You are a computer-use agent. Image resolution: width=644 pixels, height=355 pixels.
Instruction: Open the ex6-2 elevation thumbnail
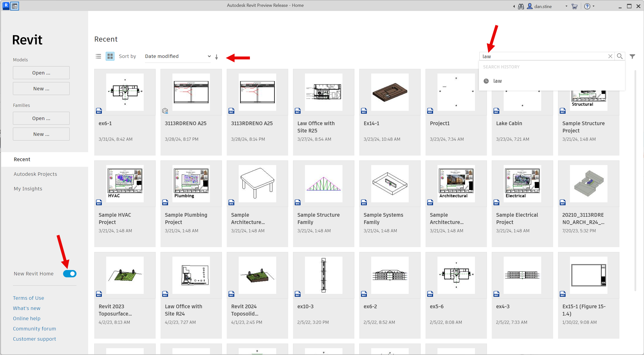coord(390,275)
